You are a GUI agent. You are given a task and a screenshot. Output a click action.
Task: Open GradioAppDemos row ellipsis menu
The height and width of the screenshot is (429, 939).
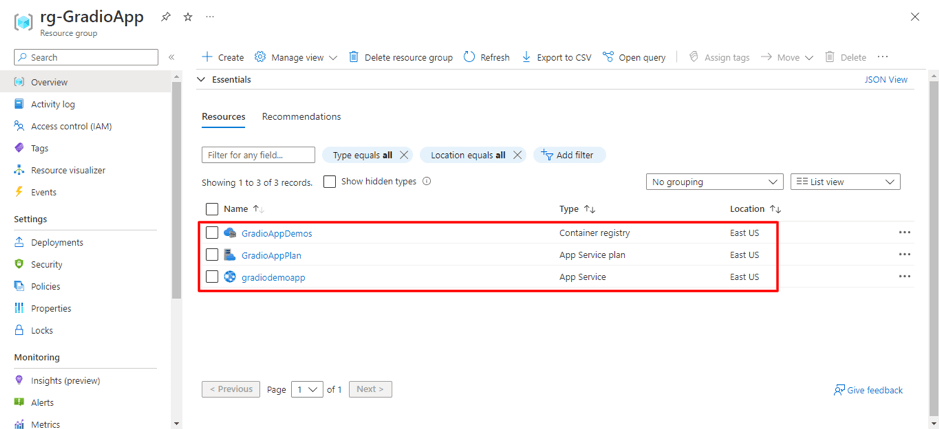pos(904,232)
